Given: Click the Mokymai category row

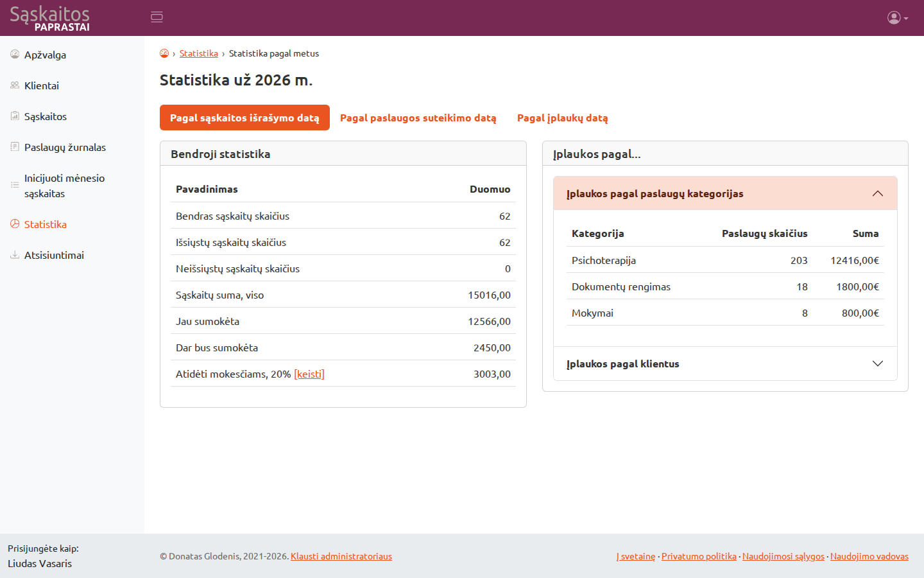Looking at the screenshot, I should tap(725, 313).
